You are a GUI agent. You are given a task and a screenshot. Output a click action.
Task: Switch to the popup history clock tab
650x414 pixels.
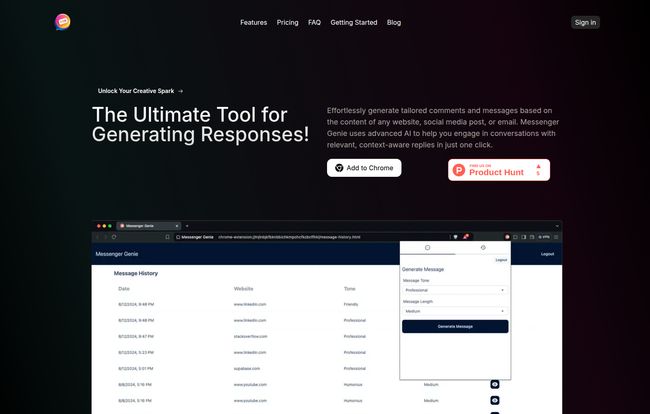tap(483, 247)
